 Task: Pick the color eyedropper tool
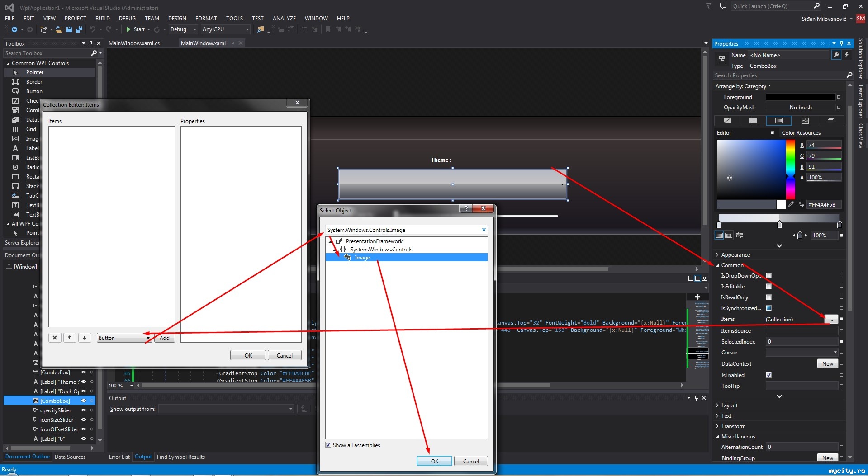point(791,204)
